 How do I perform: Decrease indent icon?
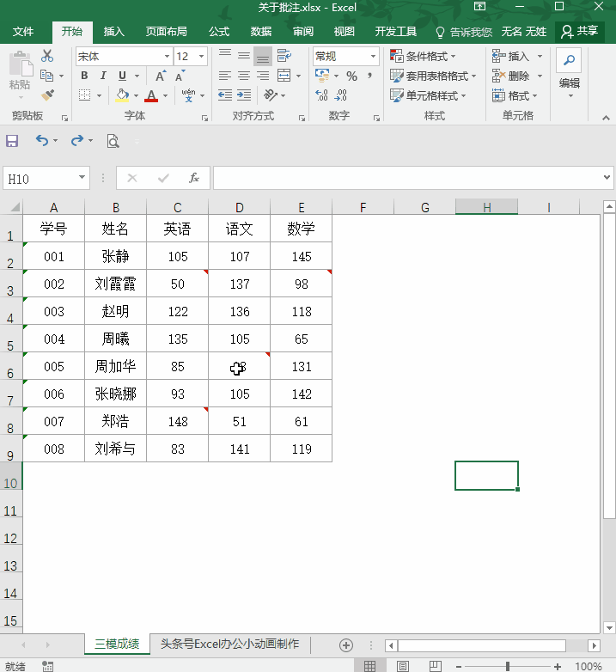pos(225,95)
